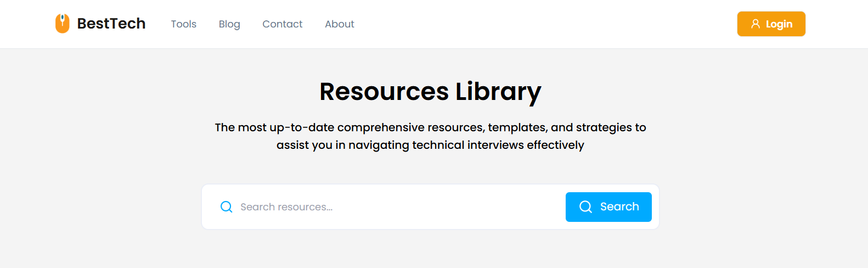Click the BestTech brand name text
This screenshot has height=268, width=868.
coord(111,24)
